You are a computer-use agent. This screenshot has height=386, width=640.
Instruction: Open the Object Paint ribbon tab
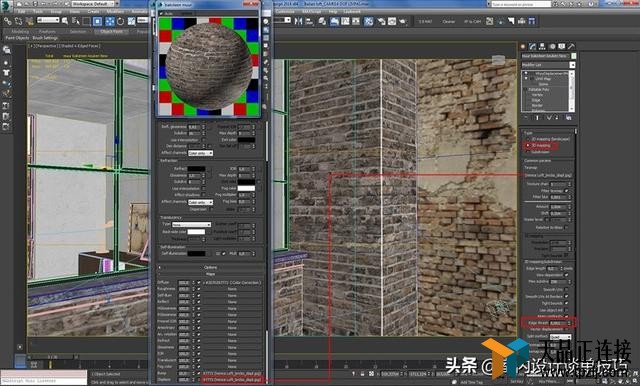111,31
